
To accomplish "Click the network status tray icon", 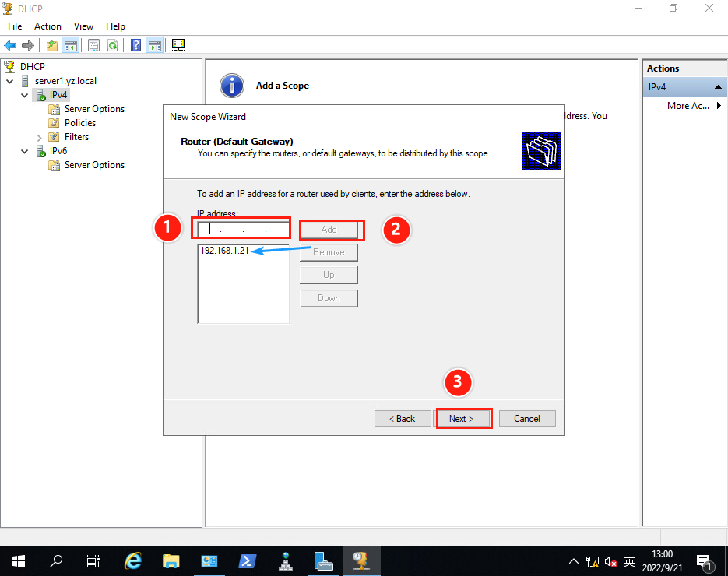I will pyautogui.click(x=592, y=562).
